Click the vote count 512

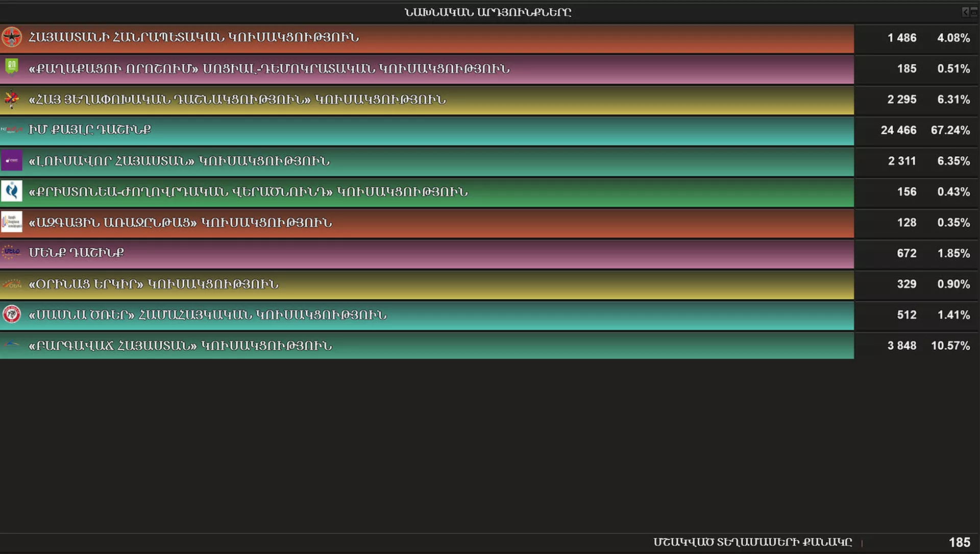(906, 315)
